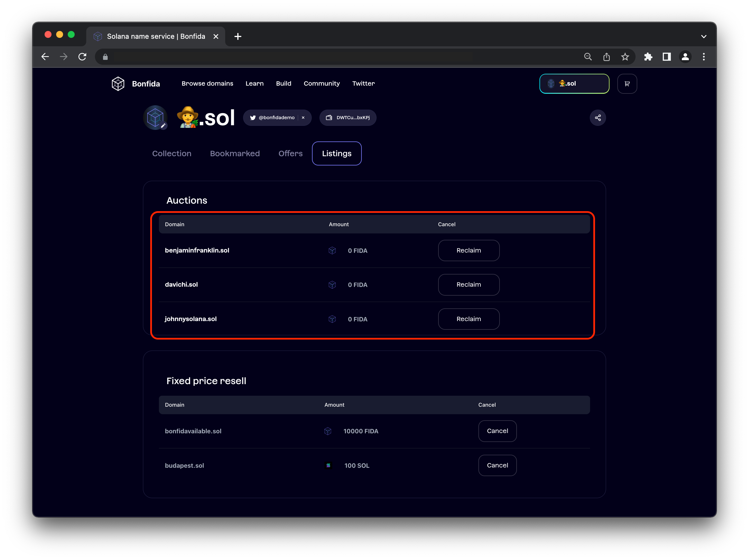Image resolution: width=749 pixels, height=560 pixels.
Task: Select the Listings tab
Action: tap(337, 154)
